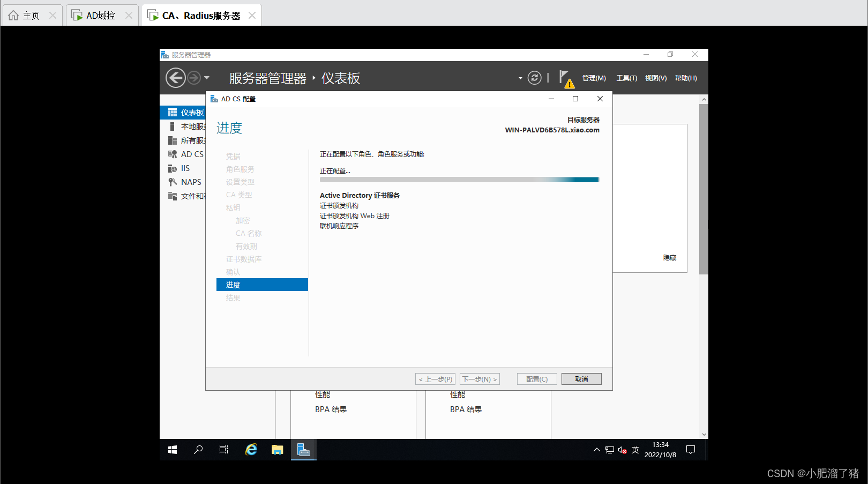This screenshot has width=868, height=484.
Task: Click the 英 input method indicator
Action: click(635, 450)
